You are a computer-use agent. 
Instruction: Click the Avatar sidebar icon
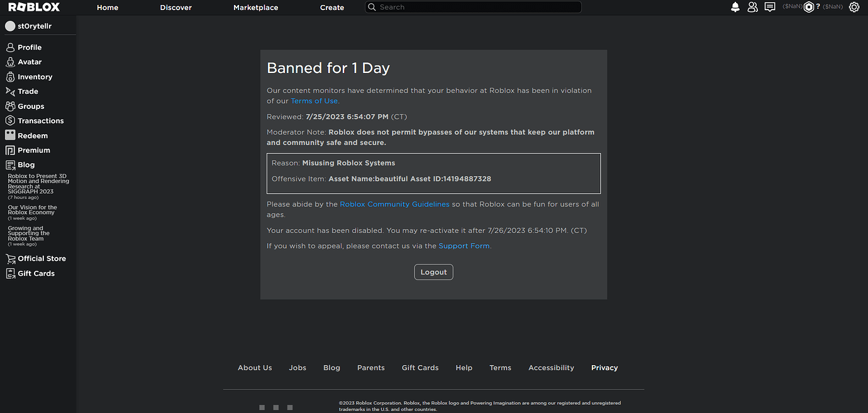10,62
